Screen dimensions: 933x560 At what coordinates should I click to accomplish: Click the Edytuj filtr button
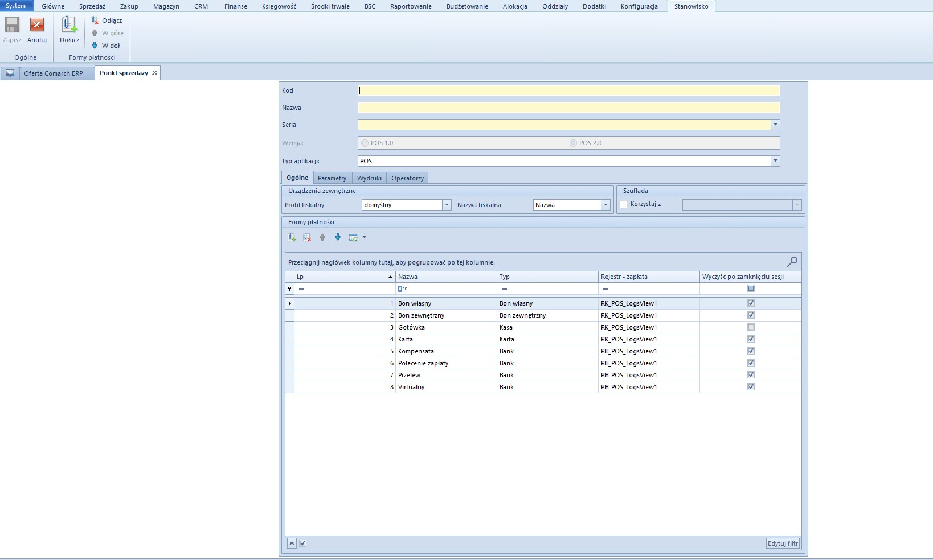(x=783, y=543)
